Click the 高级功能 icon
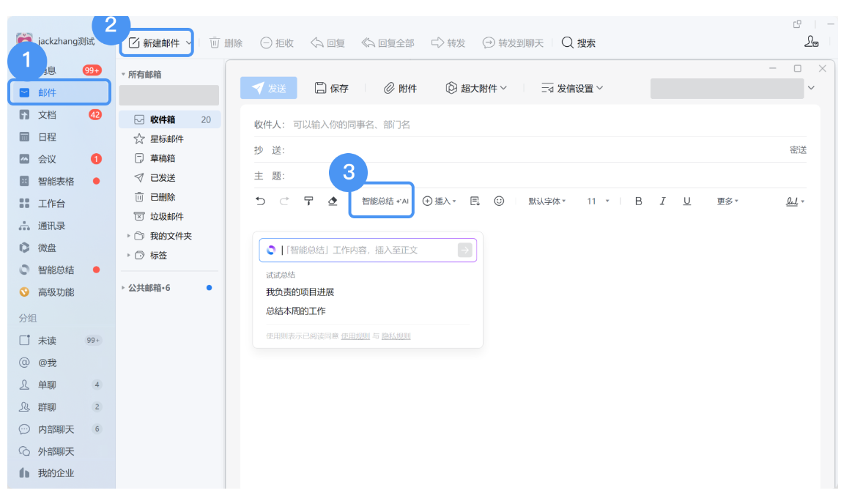The image size is (841, 504). click(x=24, y=292)
